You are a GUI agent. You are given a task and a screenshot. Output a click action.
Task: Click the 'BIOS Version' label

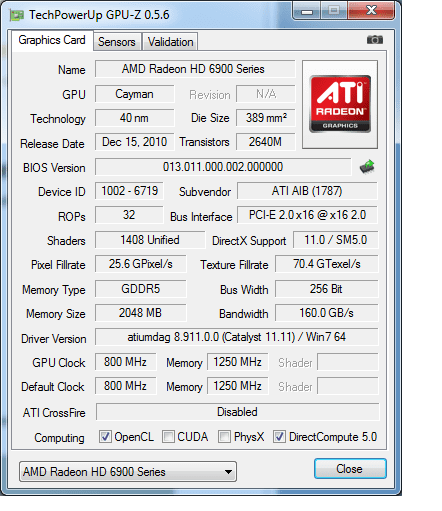[54, 168]
